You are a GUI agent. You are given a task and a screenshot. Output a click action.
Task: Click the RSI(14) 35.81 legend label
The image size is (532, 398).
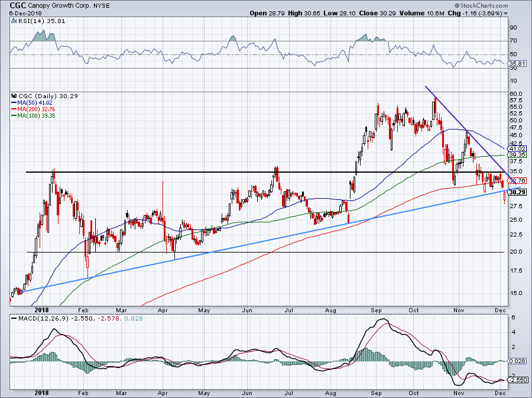coord(42,21)
